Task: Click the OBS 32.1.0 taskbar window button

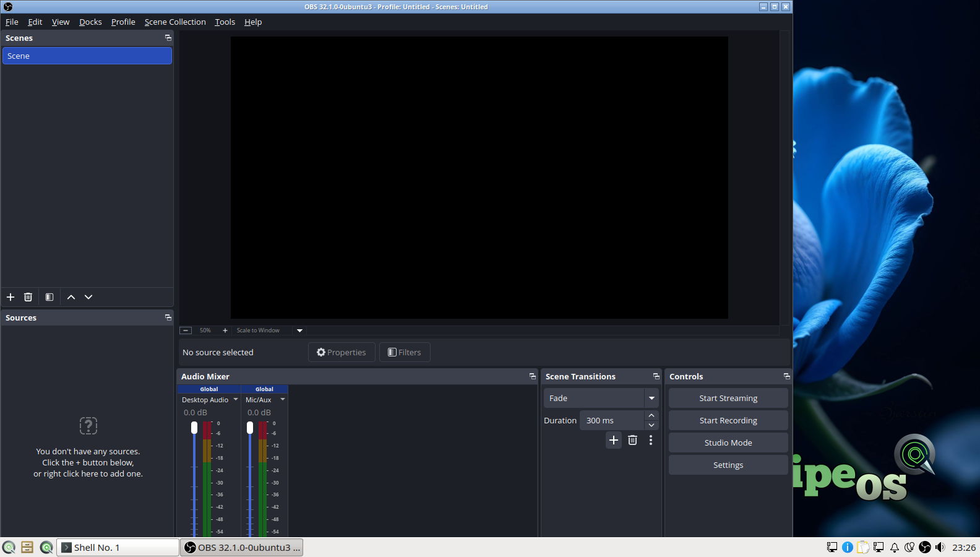Action: (x=242, y=547)
